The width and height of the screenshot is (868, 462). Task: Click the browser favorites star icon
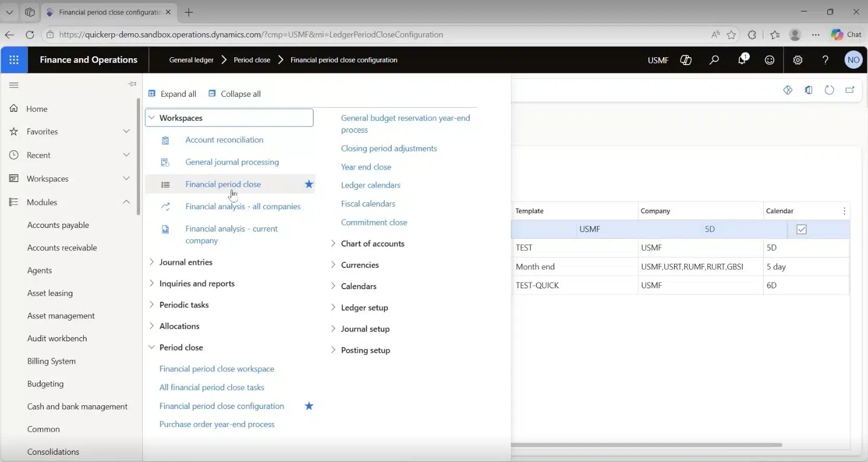pos(732,35)
